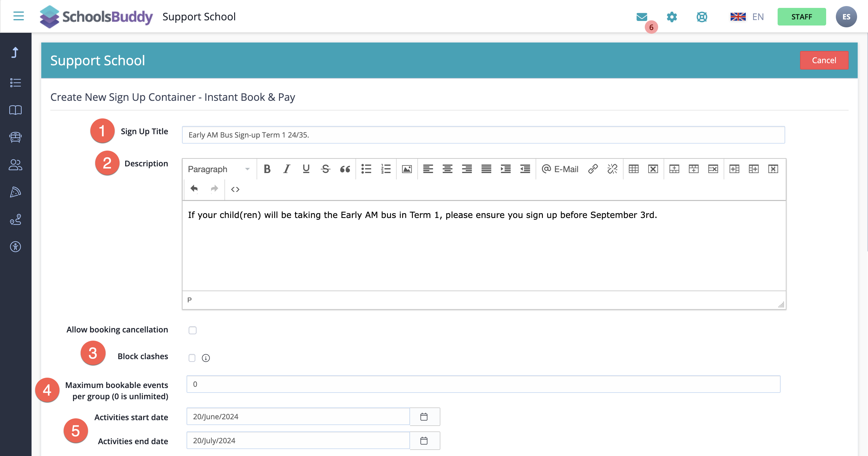Click the delete row icon
The width and height of the screenshot is (868, 456).
coord(713,169)
